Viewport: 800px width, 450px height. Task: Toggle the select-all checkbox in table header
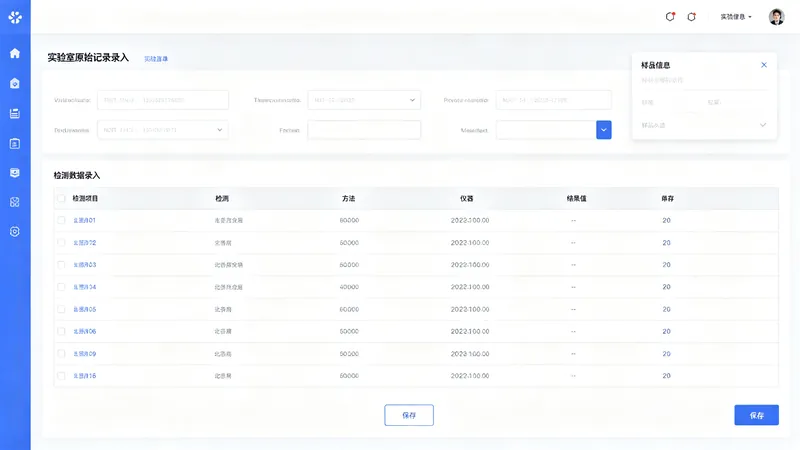click(x=61, y=198)
